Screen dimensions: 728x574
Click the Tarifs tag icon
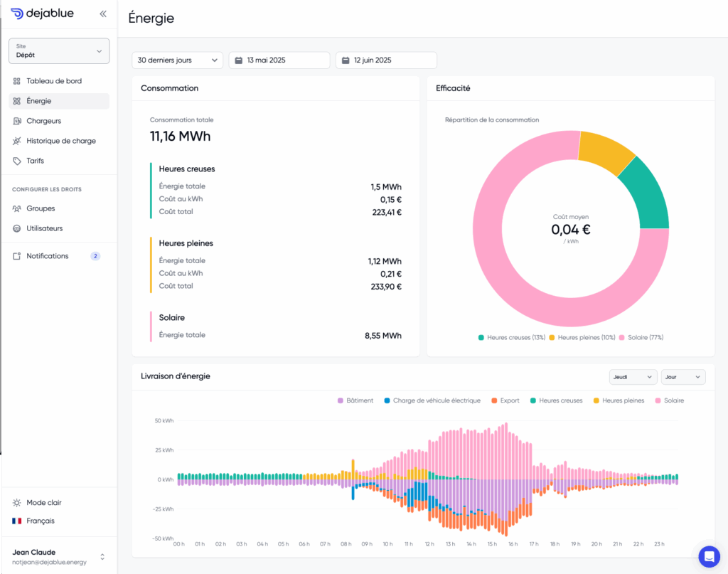point(17,161)
